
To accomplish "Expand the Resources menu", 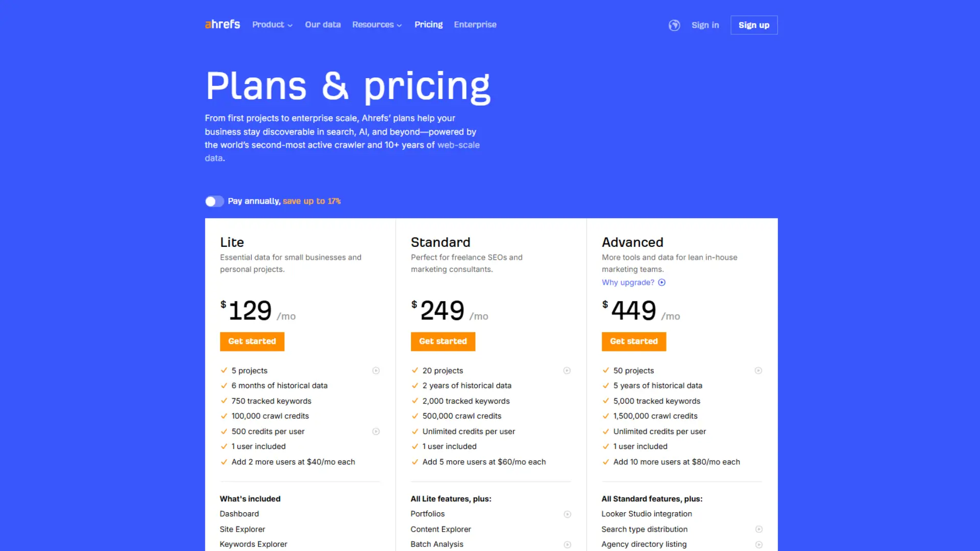I will point(377,24).
